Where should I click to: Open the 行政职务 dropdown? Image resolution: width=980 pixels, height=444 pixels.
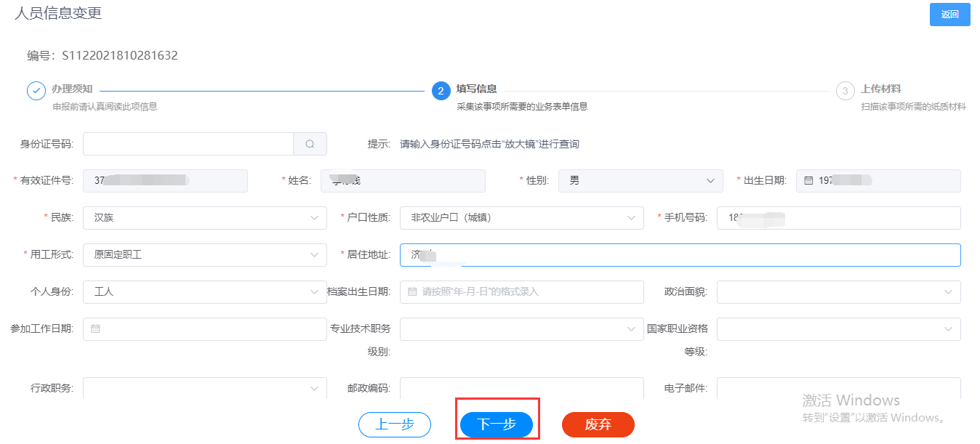pyautogui.click(x=204, y=388)
